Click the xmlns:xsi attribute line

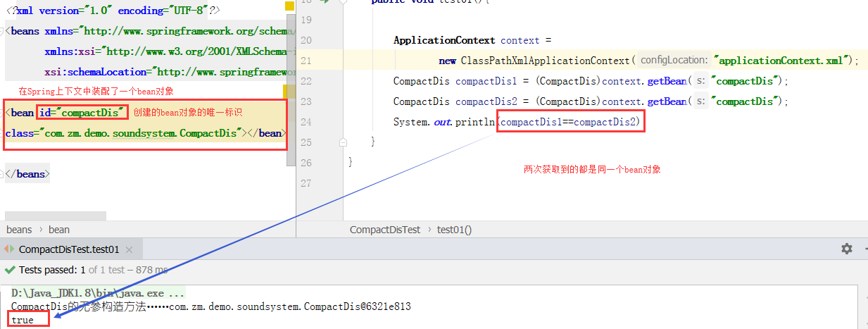coord(168,51)
